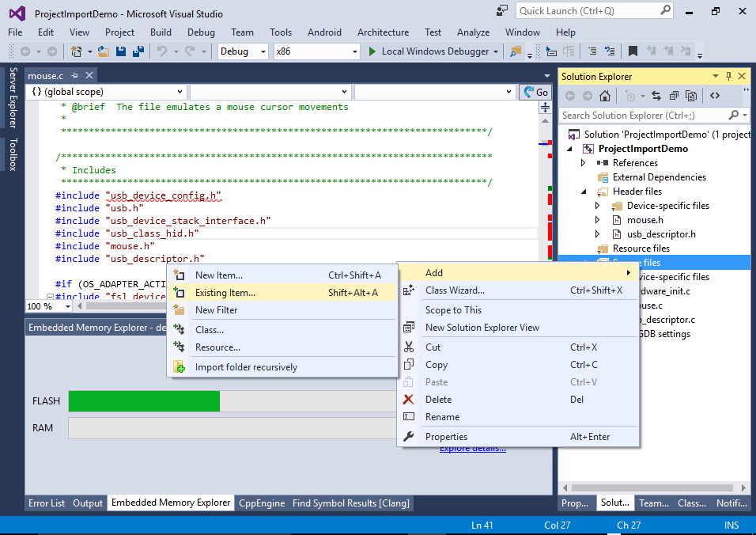Click the Show All Files icon
Viewport: 756px width, 535px height.
click(690, 96)
